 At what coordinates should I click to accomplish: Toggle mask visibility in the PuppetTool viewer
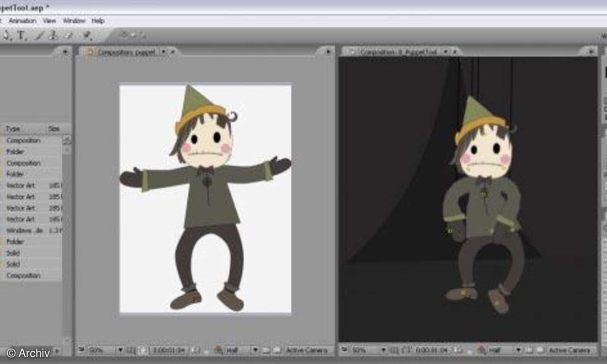pos(407,350)
